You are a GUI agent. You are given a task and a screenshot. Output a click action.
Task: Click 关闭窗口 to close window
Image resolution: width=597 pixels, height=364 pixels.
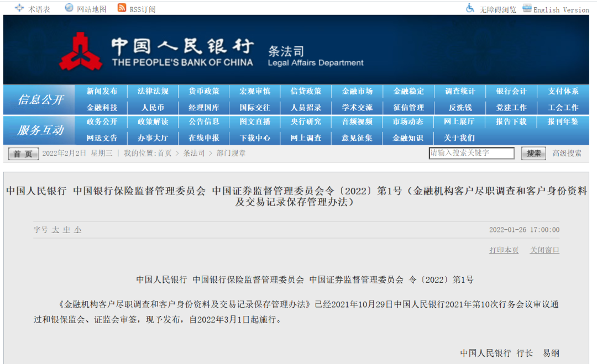[544, 250]
